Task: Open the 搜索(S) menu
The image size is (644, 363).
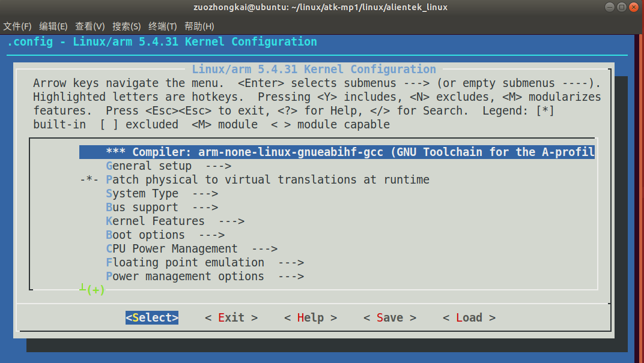Action: (127, 26)
